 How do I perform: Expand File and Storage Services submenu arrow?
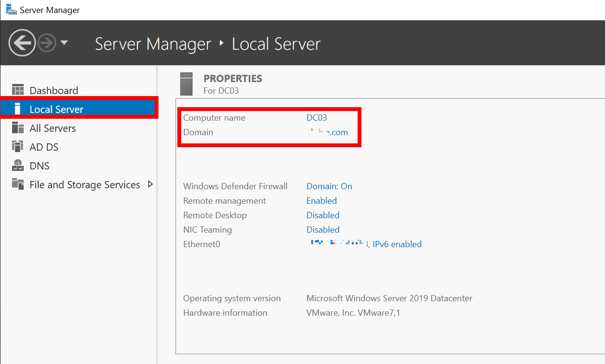point(150,184)
